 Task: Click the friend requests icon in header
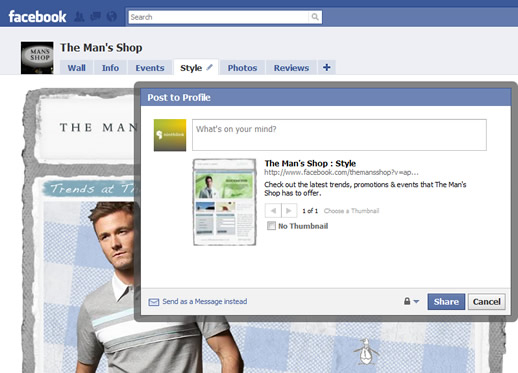pyautogui.click(x=79, y=17)
